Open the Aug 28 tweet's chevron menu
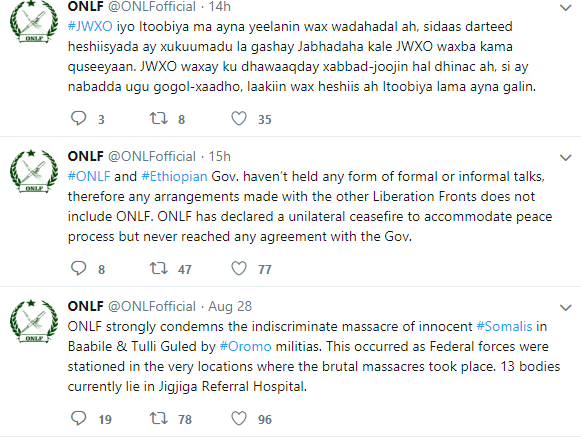 tap(565, 308)
